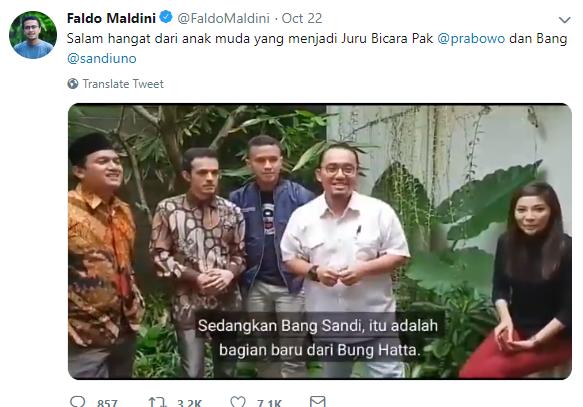Click the 7.1K likes count

click(269, 403)
